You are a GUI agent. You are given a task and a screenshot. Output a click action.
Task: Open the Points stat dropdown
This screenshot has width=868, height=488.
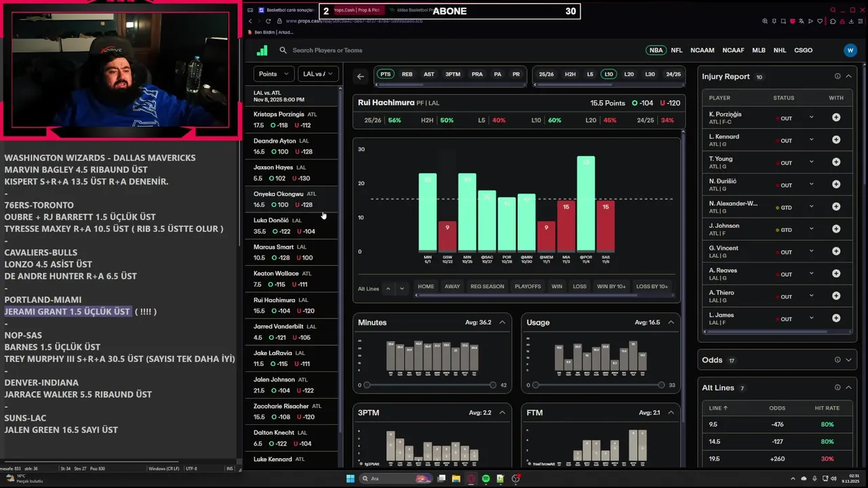pyautogui.click(x=274, y=74)
